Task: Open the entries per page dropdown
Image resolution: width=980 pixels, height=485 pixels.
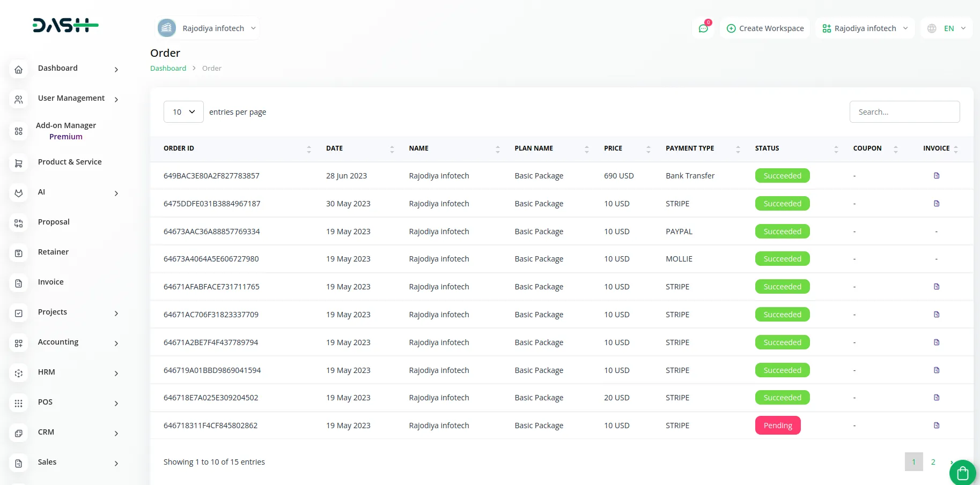Action: pyautogui.click(x=183, y=112)
